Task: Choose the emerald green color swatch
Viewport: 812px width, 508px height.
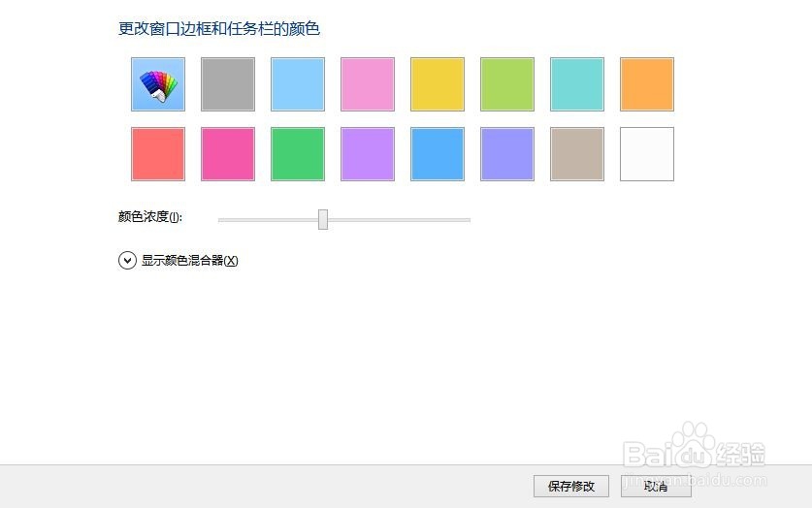Action: (x=298, y=154)
